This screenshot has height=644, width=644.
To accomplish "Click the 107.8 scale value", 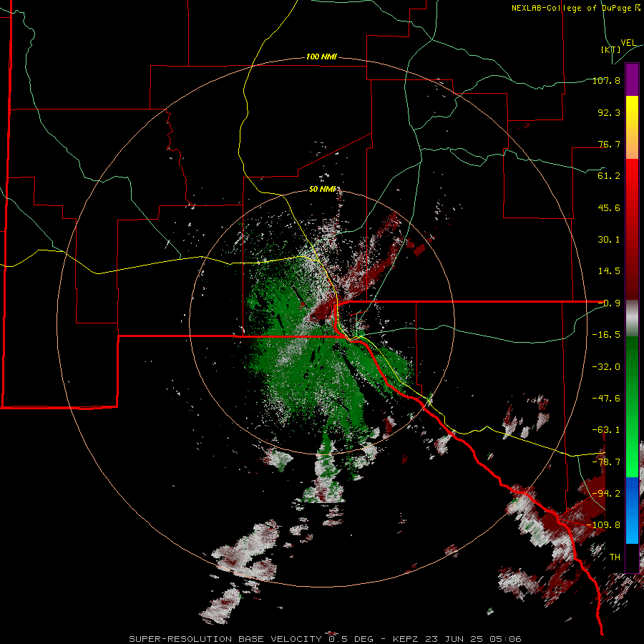I will click(606, 80).
